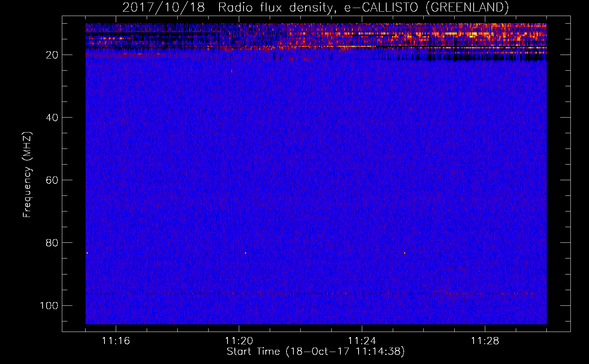Click the 11:16 time tick label
The height and width of the screenshot is (364, 589).
click(116, 341)
